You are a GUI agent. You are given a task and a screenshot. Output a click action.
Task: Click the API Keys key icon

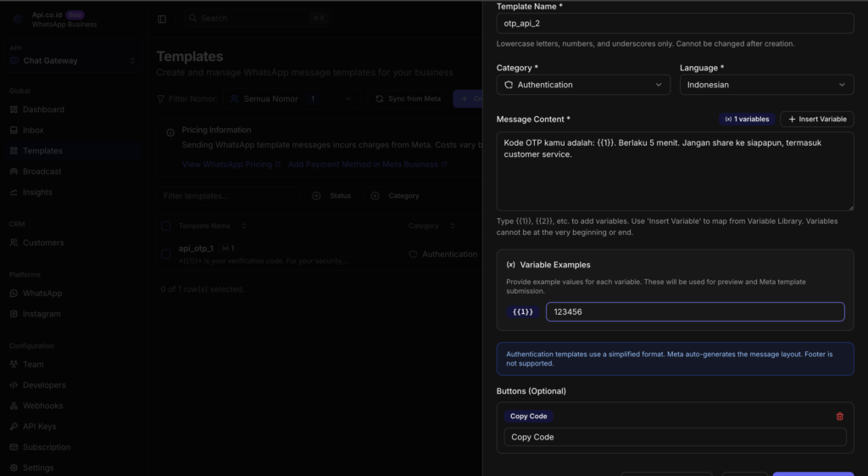pyautogui.click(x=14, y=427)
